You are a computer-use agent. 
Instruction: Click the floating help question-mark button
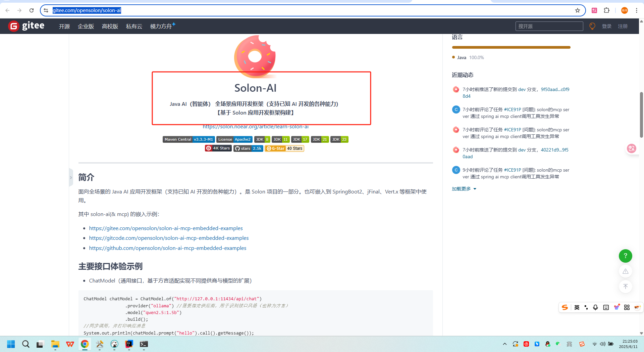coord(625,256)
